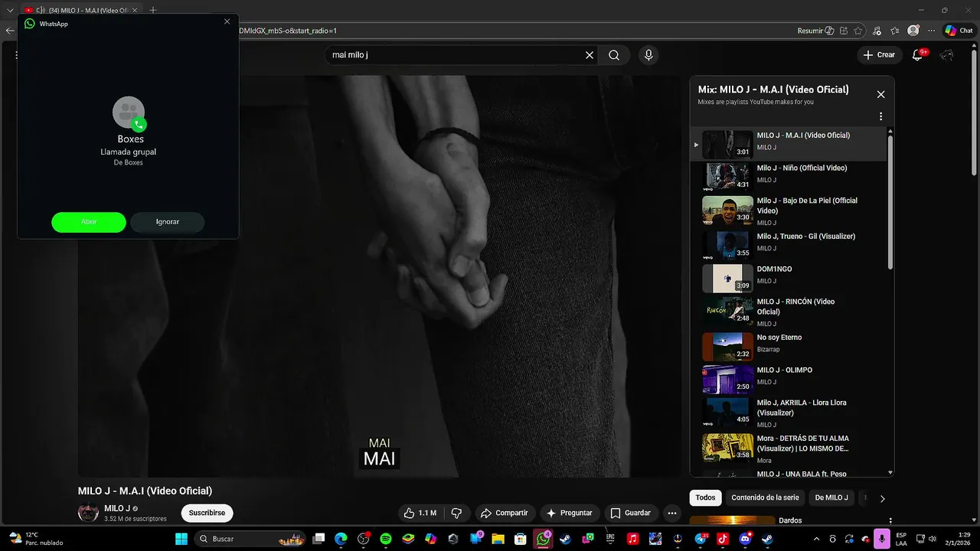
Task: Click the taskbar Buscar search box
Action: pyautogui.click(x=251, y=539)
